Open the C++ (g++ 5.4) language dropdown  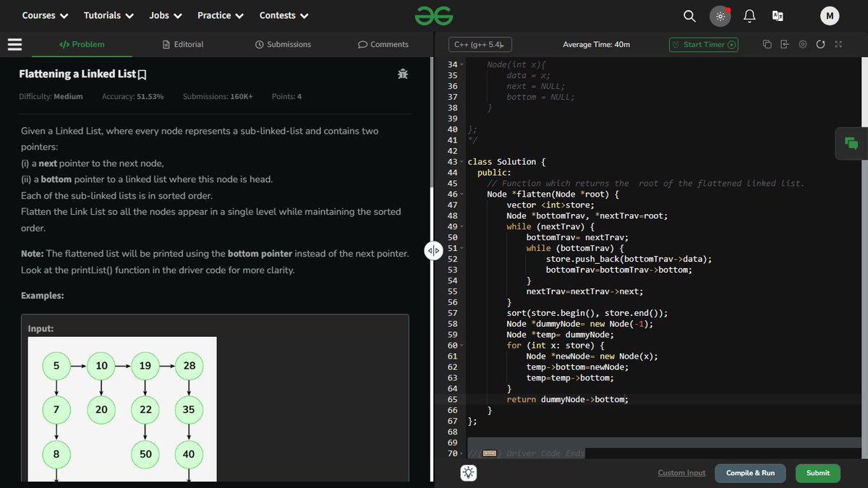[480, 44]
